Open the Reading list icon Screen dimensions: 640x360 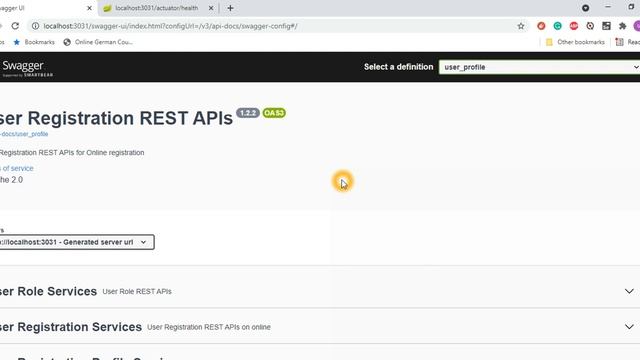pos(627,42)
